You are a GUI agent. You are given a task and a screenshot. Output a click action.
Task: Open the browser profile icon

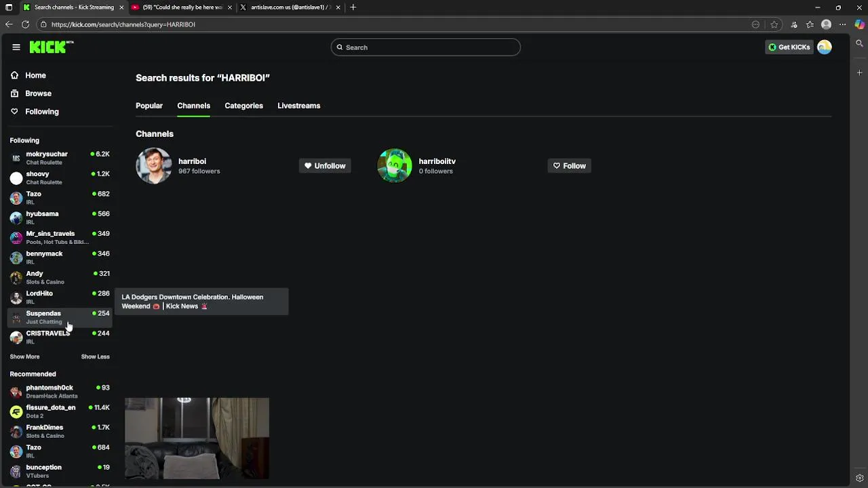[x=826, y=24]
